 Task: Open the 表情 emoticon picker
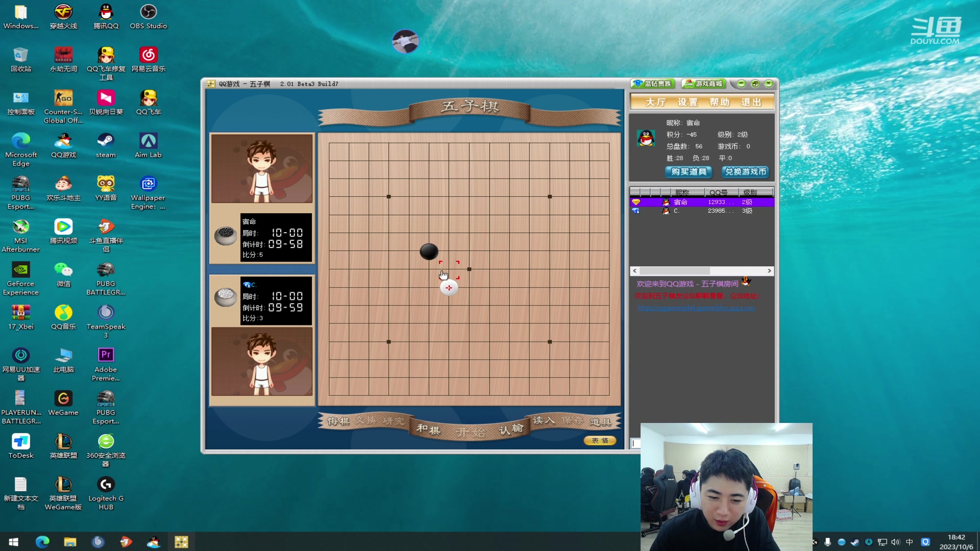tap(600, 441)
